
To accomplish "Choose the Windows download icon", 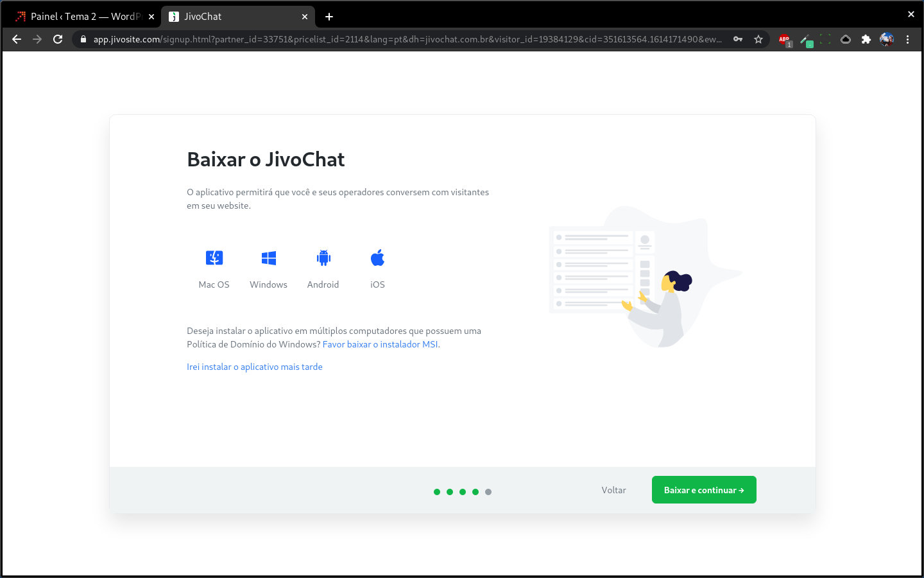I will 269,258.
